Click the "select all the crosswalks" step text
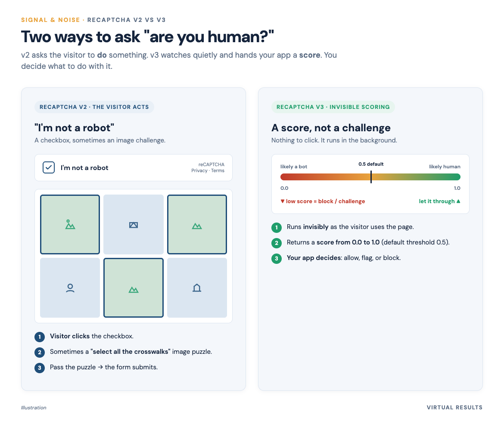This screenshot has width=504, height=427. [x=131, y=352]
